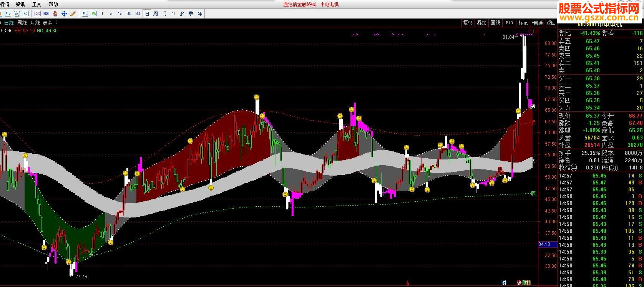The height and width of the screenshot is (287, 644).
Task: Select the 多 multi-period button
Action: click(x=182, y=13)
